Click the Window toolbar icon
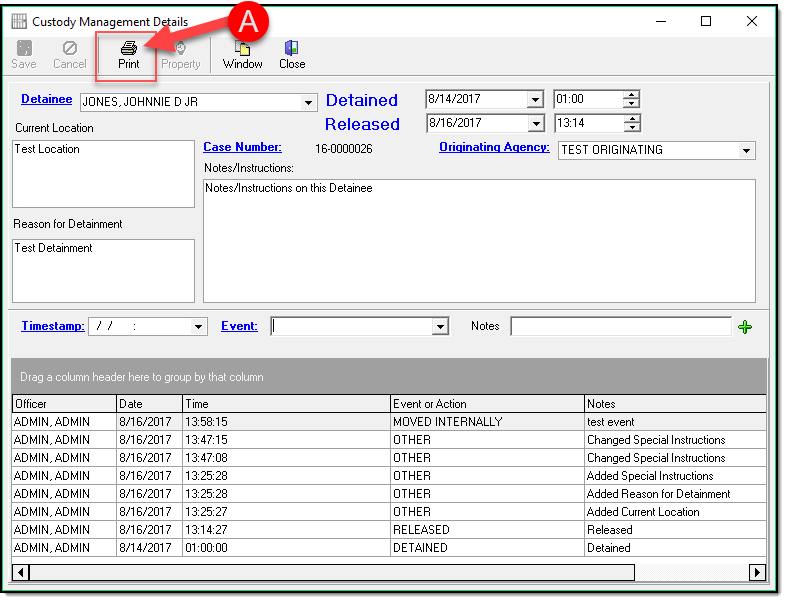The height and width of the screenshot is (601, 786). (x=242, y=48)
